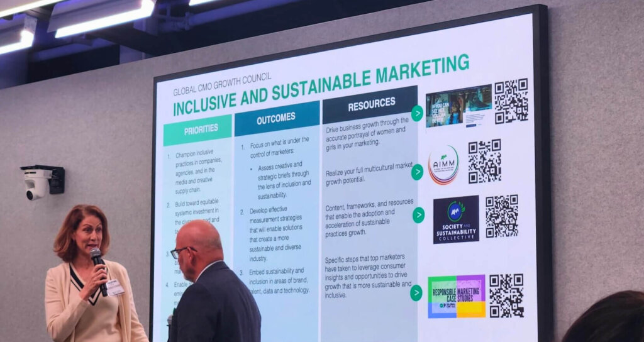
Task: Click the green arrow beside 'Realize your full multicultural'
Action: tap(418, 172)
